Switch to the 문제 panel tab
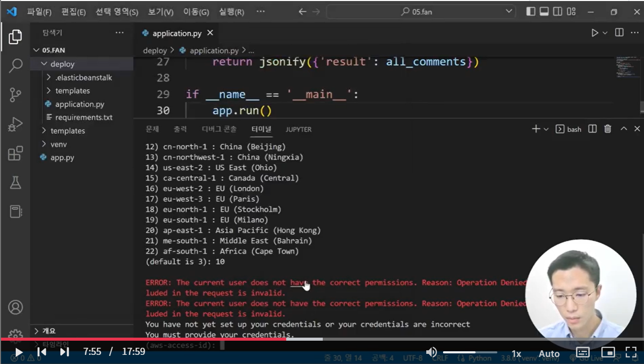The width and height of the screenshot is (644, 364). (x=152, y=129)
